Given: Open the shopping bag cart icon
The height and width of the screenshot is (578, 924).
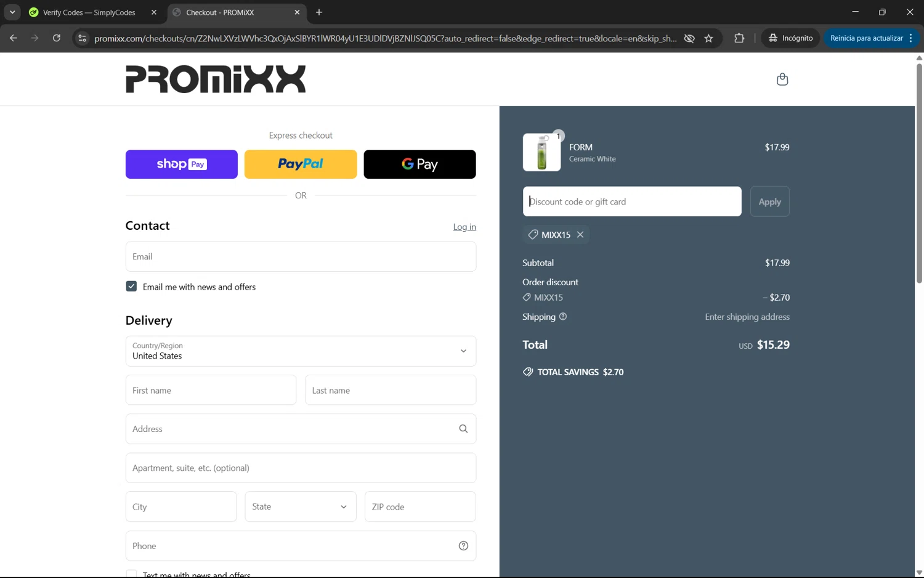Looking at the screenshot, I should (x=782, y=79).
